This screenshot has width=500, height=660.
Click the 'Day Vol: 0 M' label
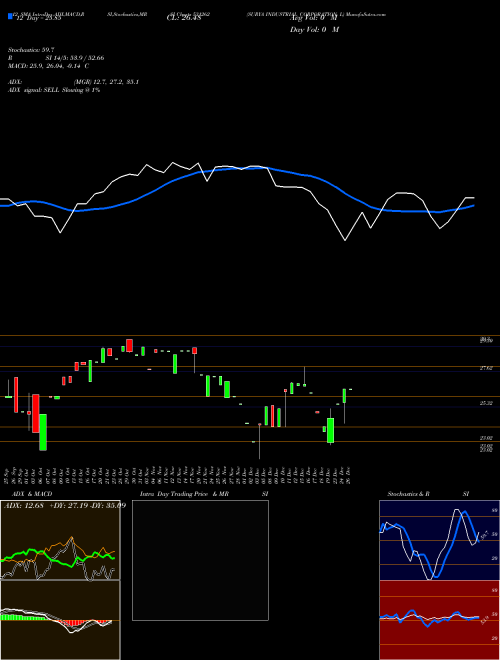(314, 29)
